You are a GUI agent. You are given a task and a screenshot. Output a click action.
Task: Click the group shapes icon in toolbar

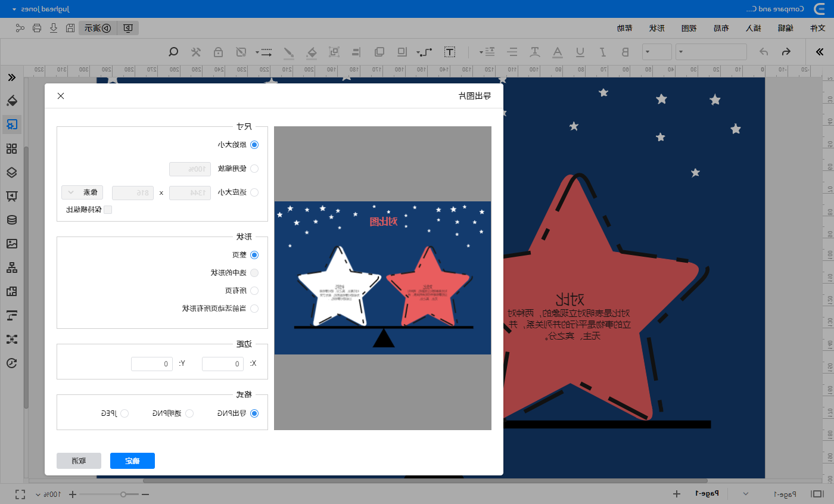[335, 52]
